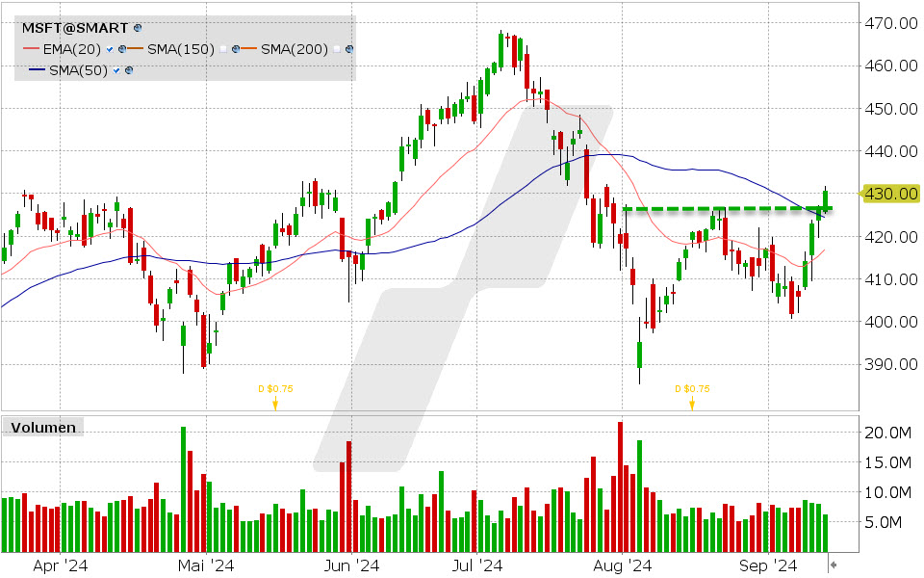Click the Jun '24 date axis label
The width and height of the screenshot is (924, 578).
[351, 565]
